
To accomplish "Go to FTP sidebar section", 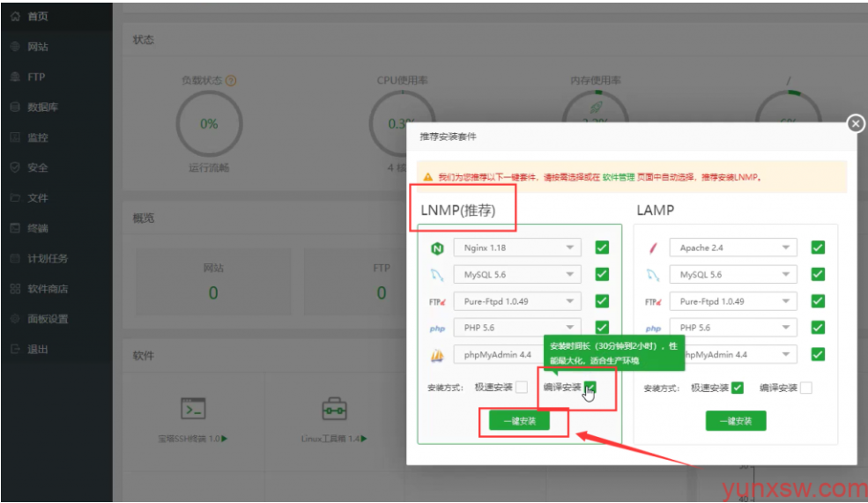I will [56, 77].
